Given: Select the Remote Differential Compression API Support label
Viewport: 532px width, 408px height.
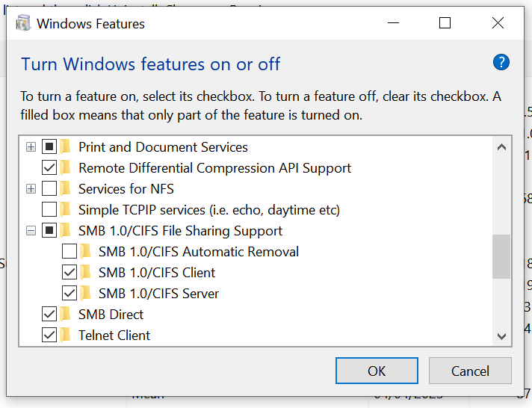Looking at the screenshot, I should coord(214,168).
